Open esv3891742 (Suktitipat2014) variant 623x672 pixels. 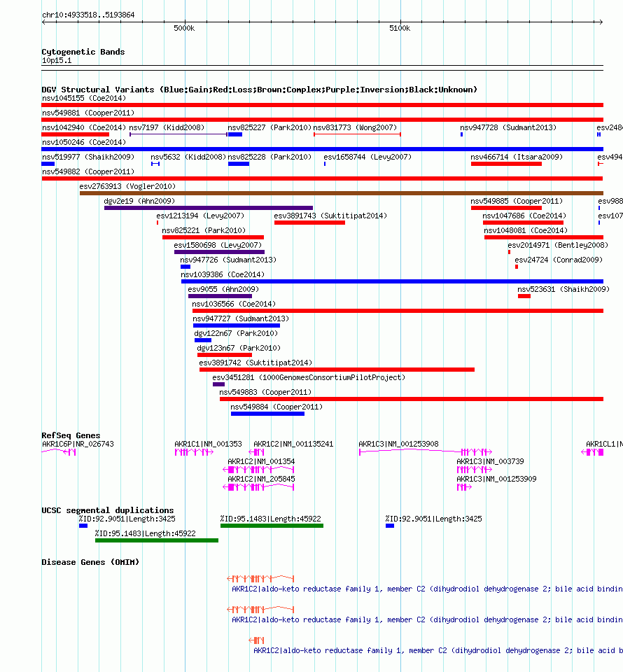click(x=337, y=370)
